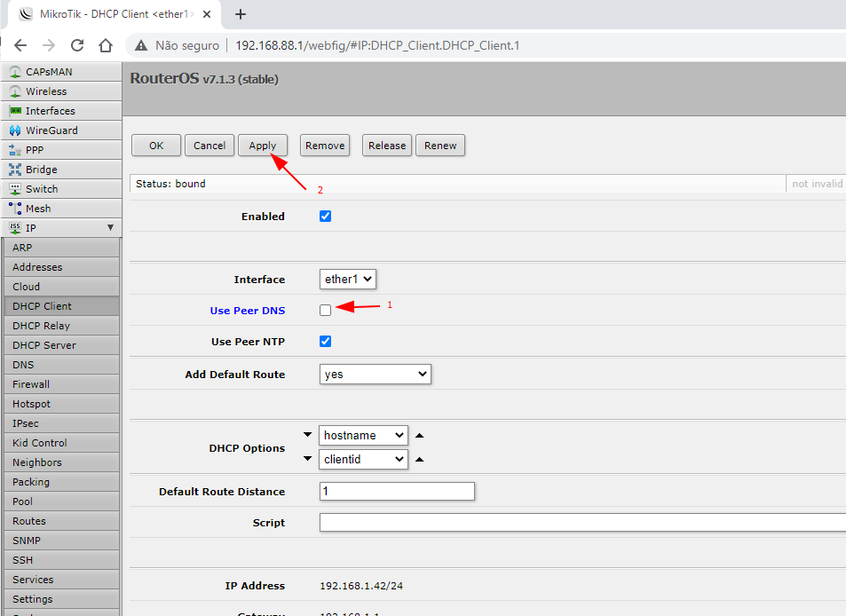Add entry after hostname DHCP option
The image size is (846, 616).
click(419, 435)
